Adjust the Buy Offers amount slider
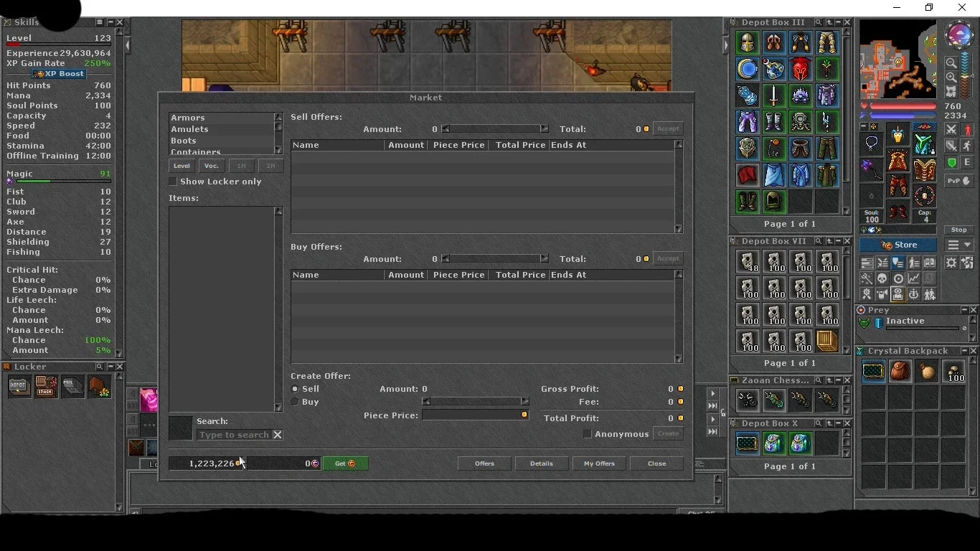 pyautogui.click(x=495, y=259)
